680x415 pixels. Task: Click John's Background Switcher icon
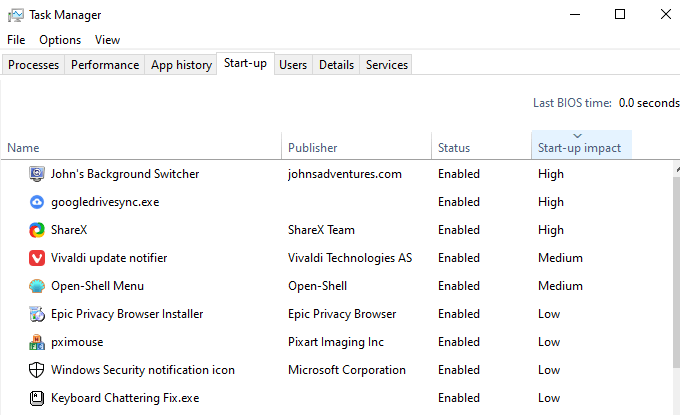(x=36, y=174)
